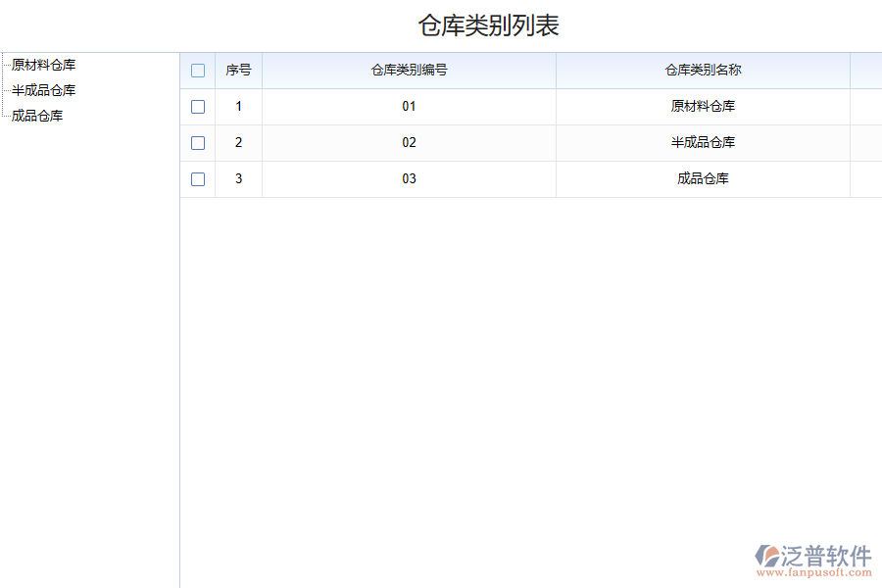Open warehouse category code 02 in the list
Viewport: 882px width, 588px height.
(x=409, y=142)
